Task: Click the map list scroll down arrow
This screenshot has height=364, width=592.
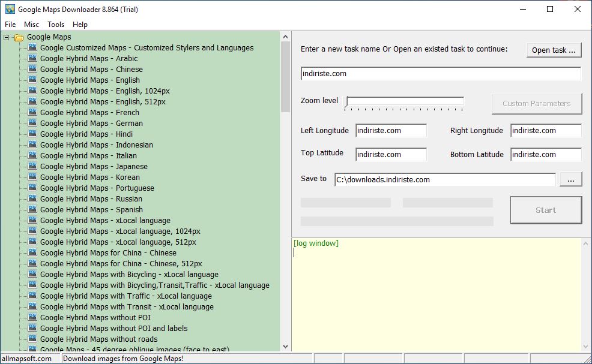Action: (x=285, y=346)
